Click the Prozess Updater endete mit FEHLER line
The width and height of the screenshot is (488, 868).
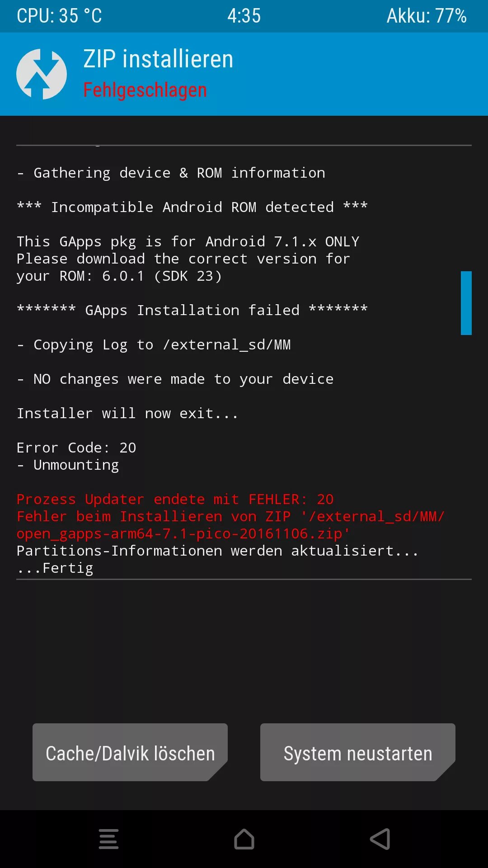[x=175, y=499]
